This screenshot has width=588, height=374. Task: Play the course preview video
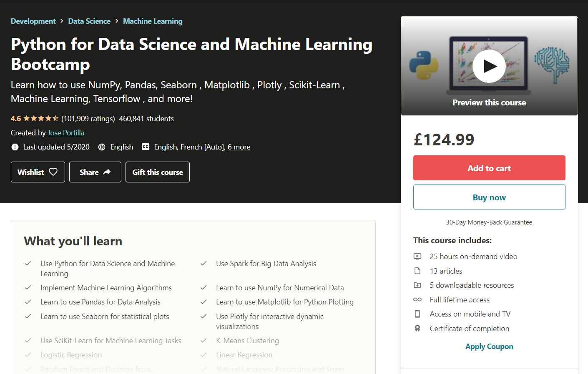pos(489,66)
